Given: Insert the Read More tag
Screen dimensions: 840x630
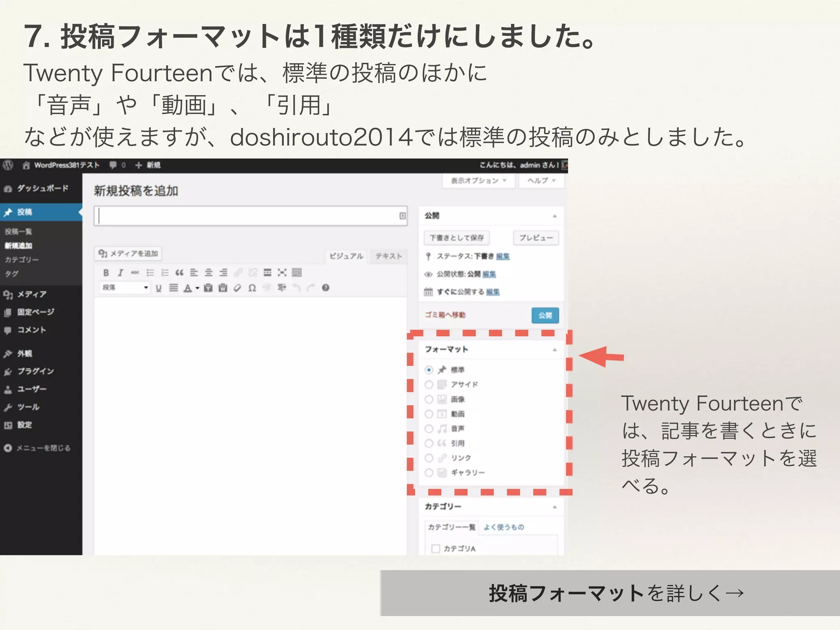Looking at the screenshot, I should click(267, 273).
